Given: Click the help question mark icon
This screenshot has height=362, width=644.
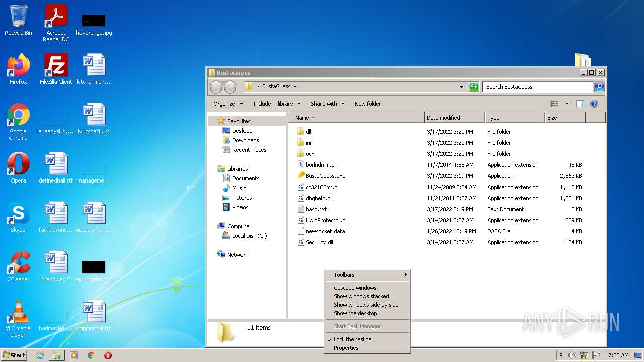Looking at the screenshot, I should coord(594,104).
